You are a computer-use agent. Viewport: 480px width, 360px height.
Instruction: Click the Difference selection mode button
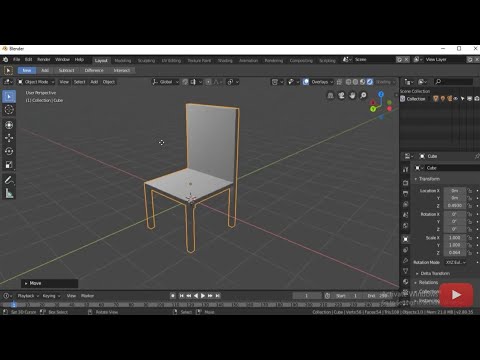(x=94, y=70)
